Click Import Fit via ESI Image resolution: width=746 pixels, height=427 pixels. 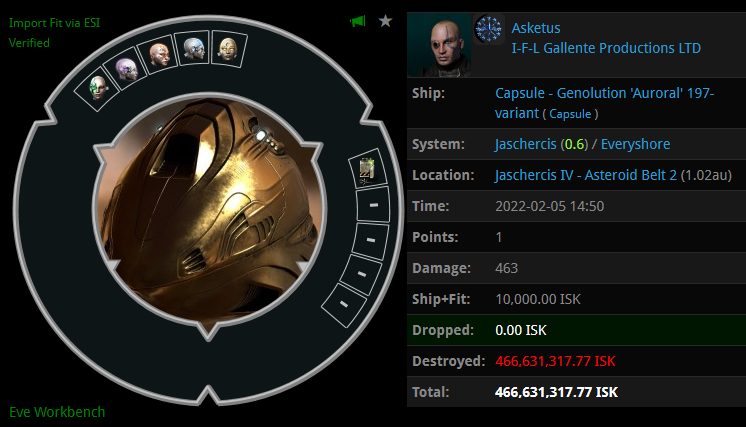[x=54, y=23]
